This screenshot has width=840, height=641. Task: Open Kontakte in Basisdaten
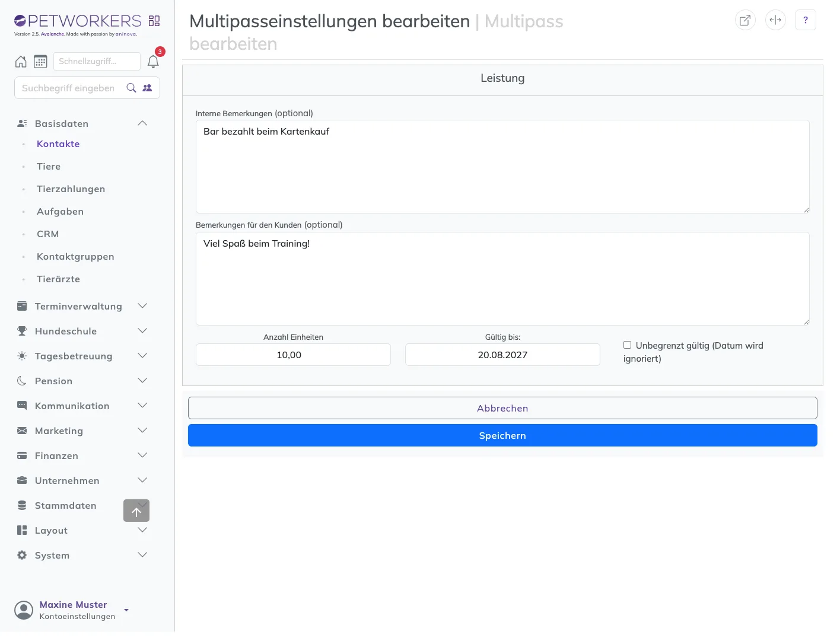click(x=58, y=144)
